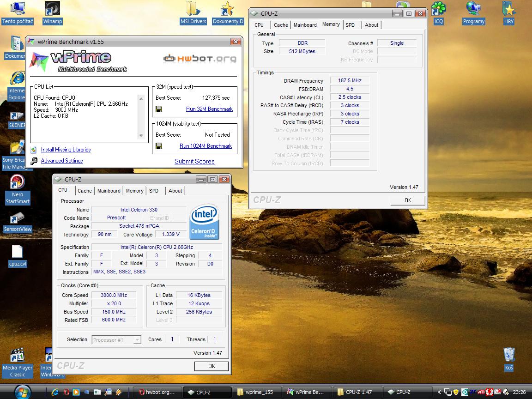Switch to Mainboard tab in lower CPU-Z window
The image size is (532, 399).
click(109, 191)
